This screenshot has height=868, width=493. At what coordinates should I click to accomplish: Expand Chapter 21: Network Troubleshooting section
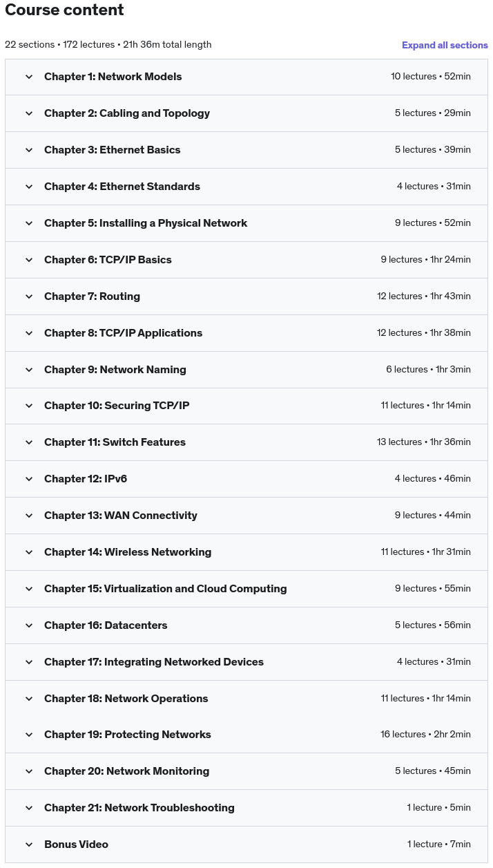[246, 808]
